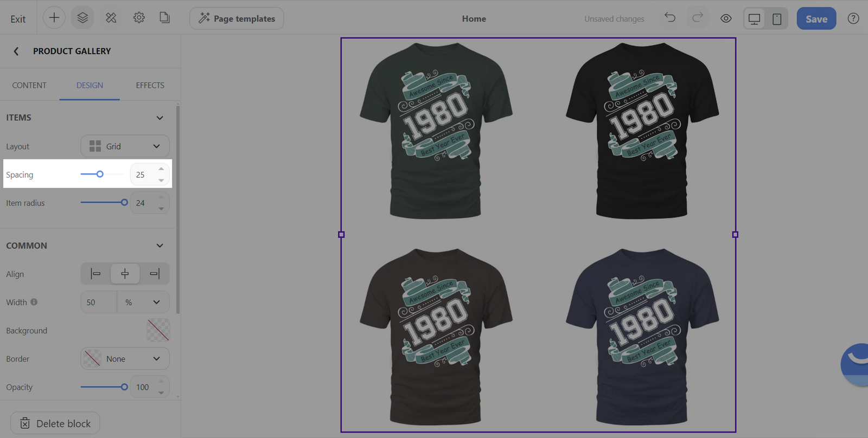Preview the page with eye icon
The width and height of the screenshot is (868, 438).
click(726, 18)
